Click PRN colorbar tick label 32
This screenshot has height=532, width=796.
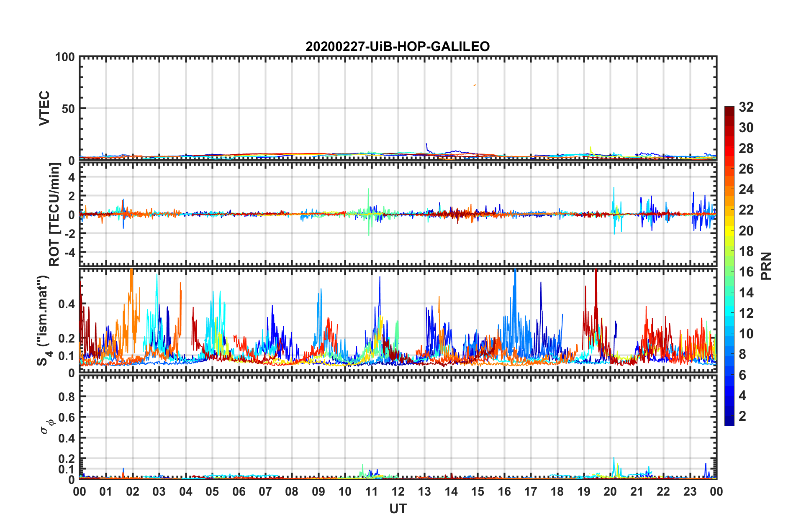(746, 107)
